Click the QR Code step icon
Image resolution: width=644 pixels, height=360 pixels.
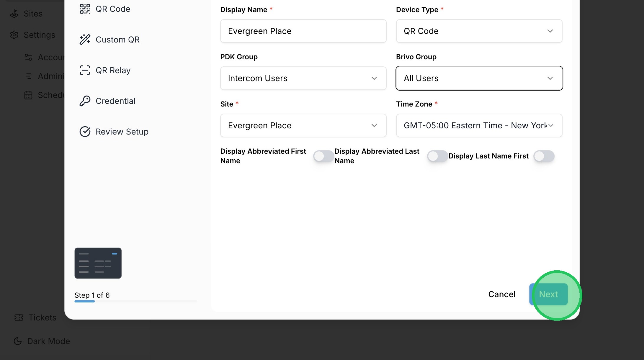pyautogui.click(x=85, y=9)
